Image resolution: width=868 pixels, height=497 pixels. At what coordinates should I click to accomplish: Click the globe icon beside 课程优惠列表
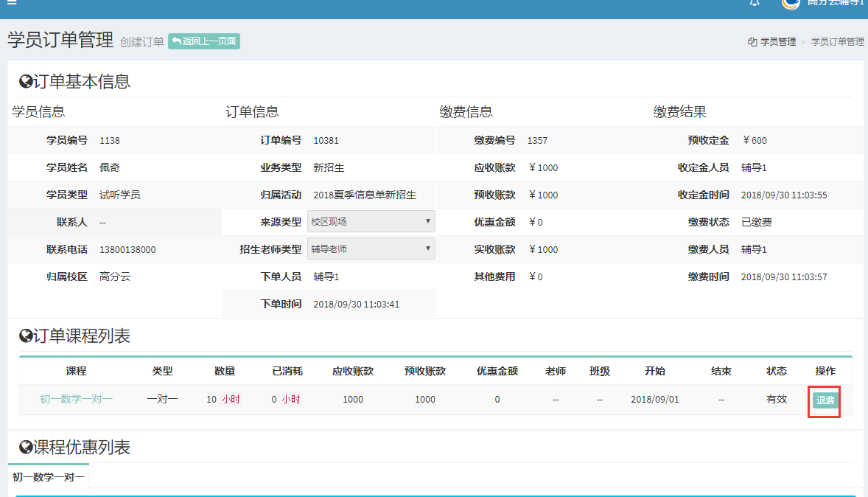tap(26, 448)
